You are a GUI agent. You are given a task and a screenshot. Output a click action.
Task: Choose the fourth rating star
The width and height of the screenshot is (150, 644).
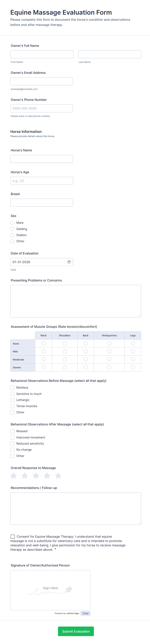[47, 476]
